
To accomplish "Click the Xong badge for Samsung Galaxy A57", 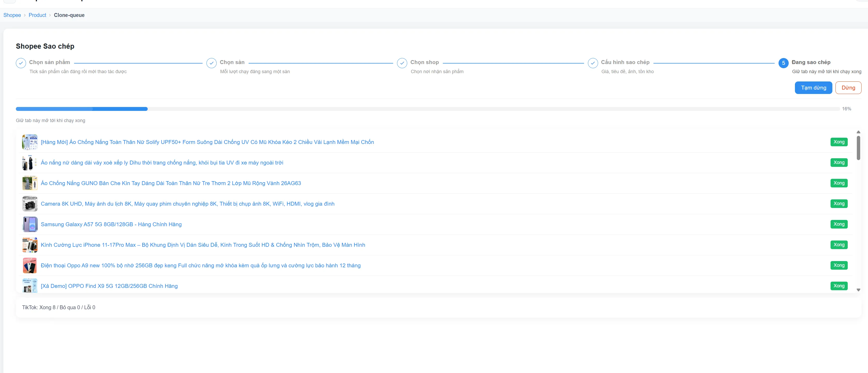I will (x=839, y=224).
